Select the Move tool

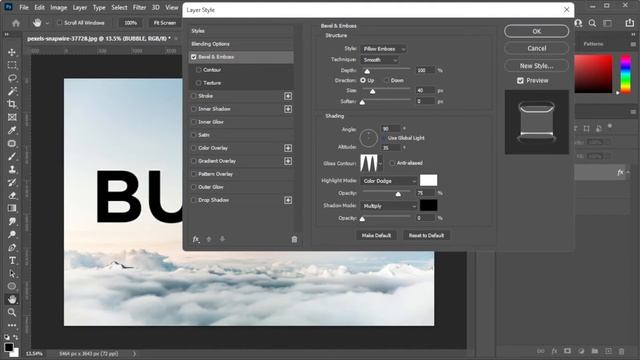12,52
